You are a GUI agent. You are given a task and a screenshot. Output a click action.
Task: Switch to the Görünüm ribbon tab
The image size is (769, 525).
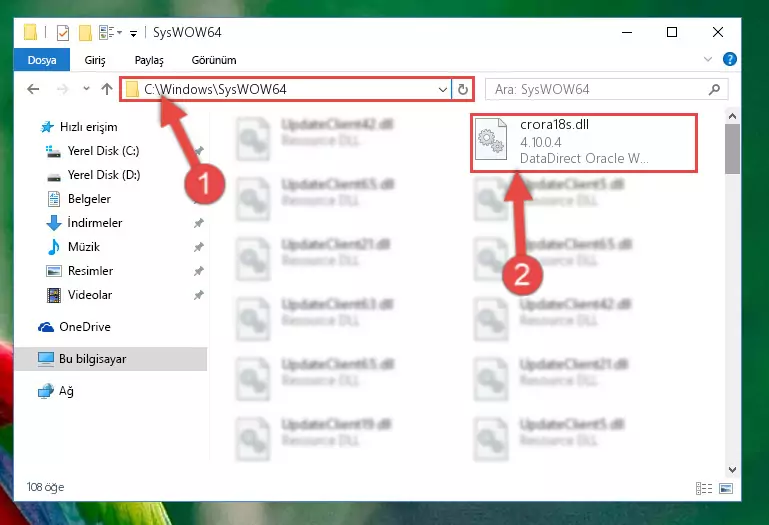(x=214, y=60)
